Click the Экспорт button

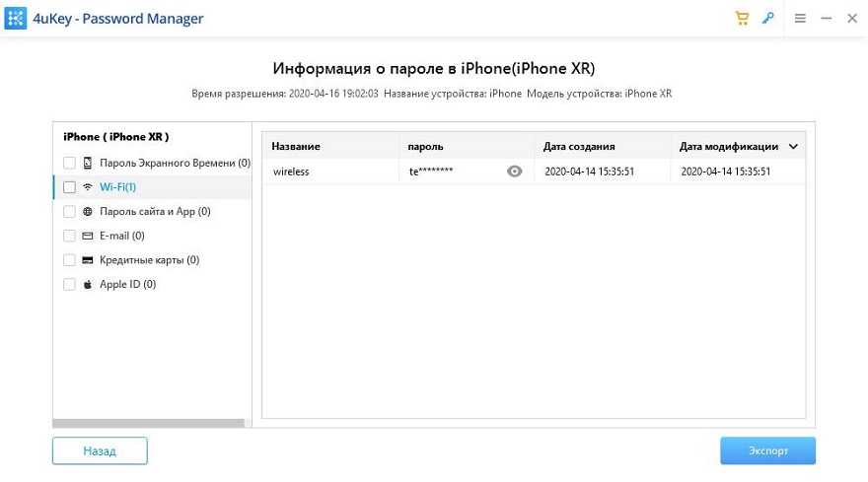tap(767, 451)
